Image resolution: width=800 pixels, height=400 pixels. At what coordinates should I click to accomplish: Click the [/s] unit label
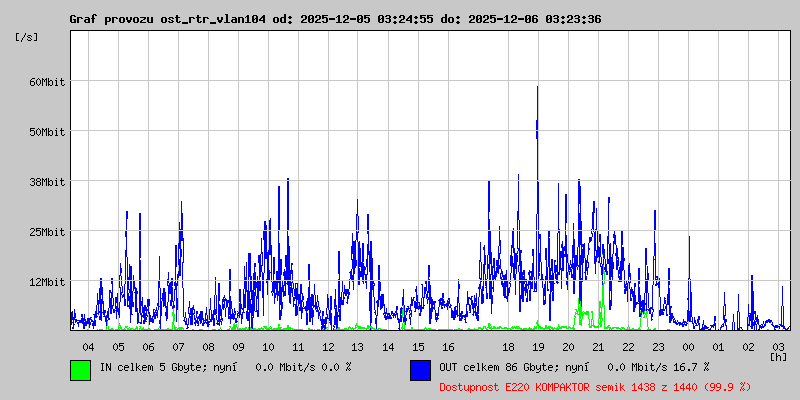click(28, 36)
